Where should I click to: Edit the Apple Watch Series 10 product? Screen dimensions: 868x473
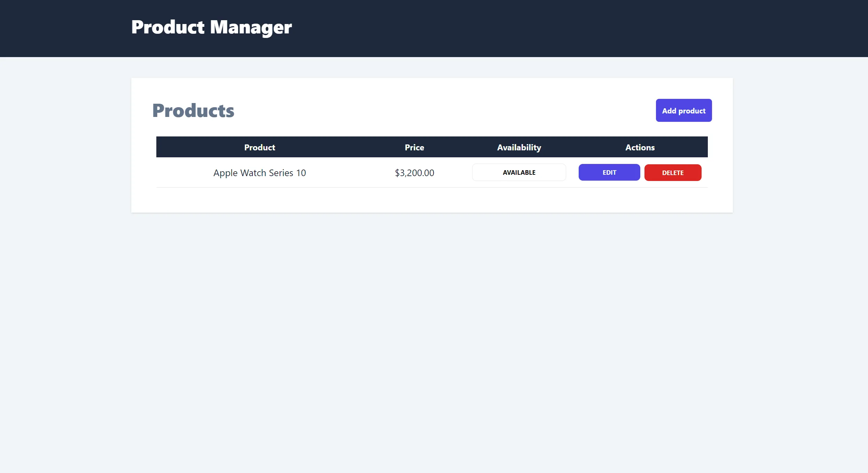coord(609,172)
